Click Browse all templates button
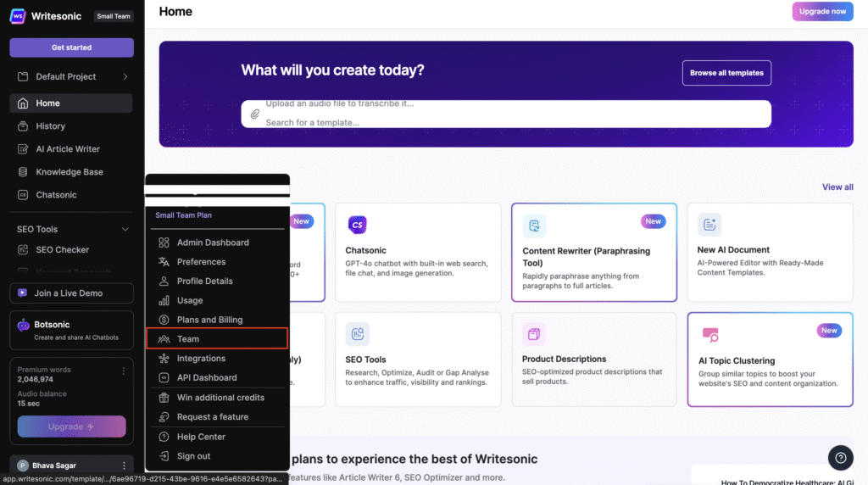 726,73
